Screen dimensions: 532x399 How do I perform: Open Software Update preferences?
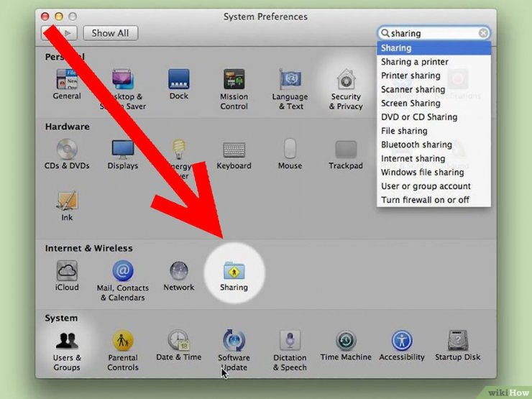tap(234, 340)
